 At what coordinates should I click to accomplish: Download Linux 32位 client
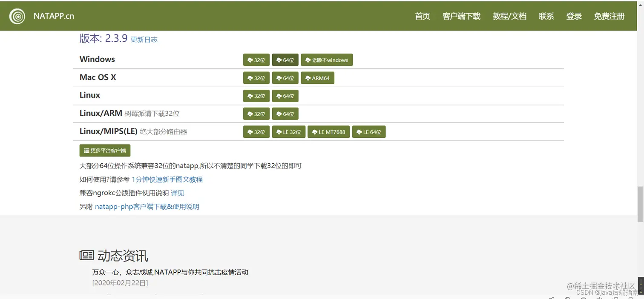(256, 96)
